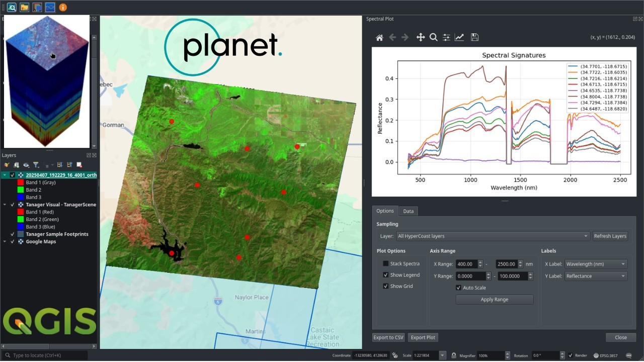Toggle the Render checkbox in status bar
Screen dimensions: 644x362
point(571,355)
